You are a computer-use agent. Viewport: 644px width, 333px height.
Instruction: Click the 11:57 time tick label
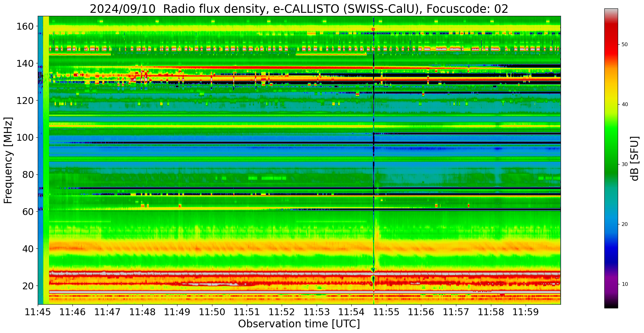coord(456,312)
